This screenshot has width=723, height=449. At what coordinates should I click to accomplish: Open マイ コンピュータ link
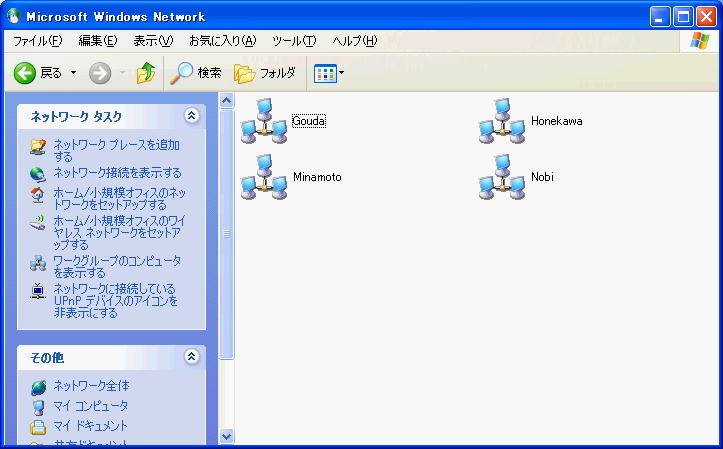[90, 406]
